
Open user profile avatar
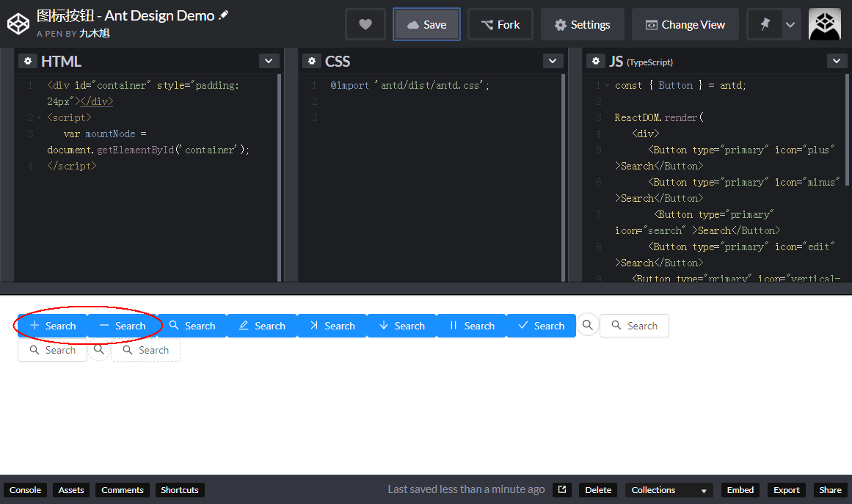[825, 24]
